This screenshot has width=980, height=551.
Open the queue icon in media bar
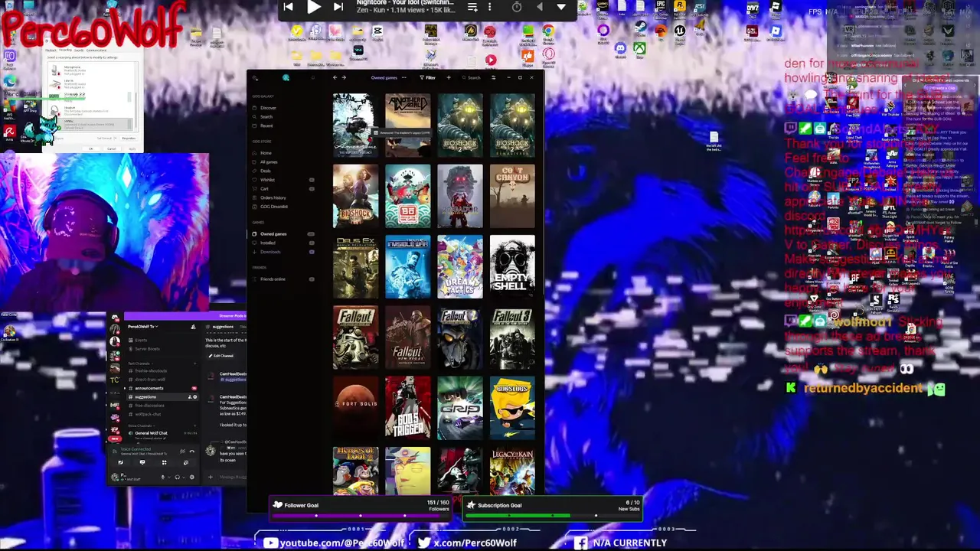click(x=472, y=7)
